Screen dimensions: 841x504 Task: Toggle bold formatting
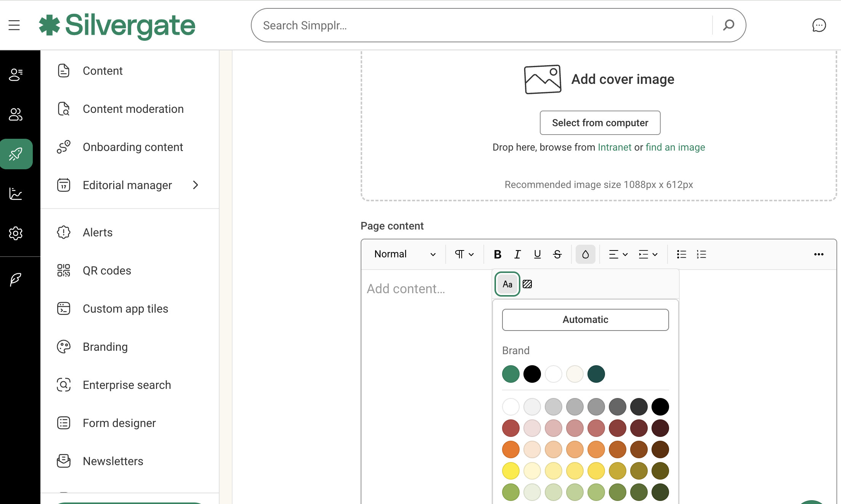[497, 254]
